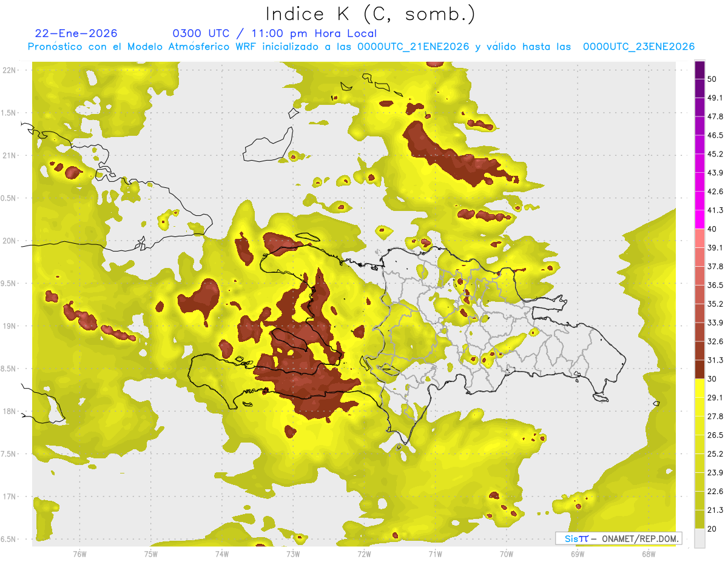The height and width of the screenshot is (562, 728).
Task: Pick the dark brown swatch between 30 and 31.3
Action: (x=699, y=369)
